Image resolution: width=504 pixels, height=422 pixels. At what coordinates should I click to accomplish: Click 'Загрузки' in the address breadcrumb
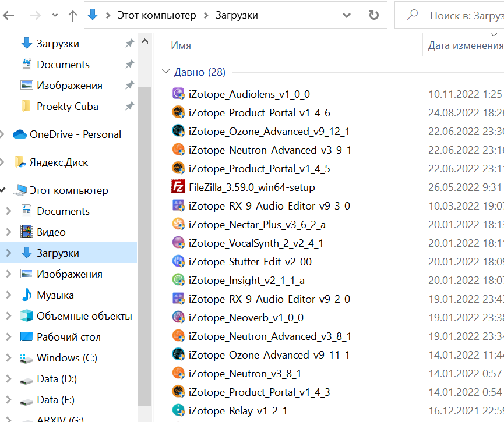pos(237,15)
